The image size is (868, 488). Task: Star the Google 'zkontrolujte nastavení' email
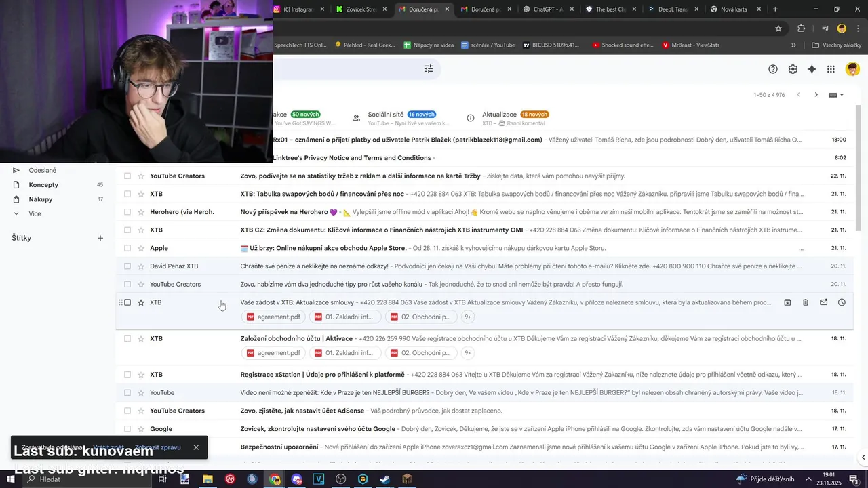coord(141,429)
